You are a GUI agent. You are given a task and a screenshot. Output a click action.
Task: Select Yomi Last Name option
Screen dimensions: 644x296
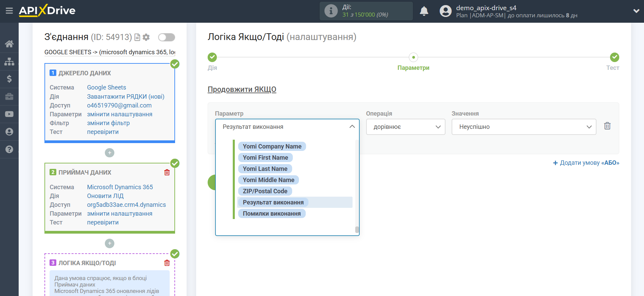point(265,169)
